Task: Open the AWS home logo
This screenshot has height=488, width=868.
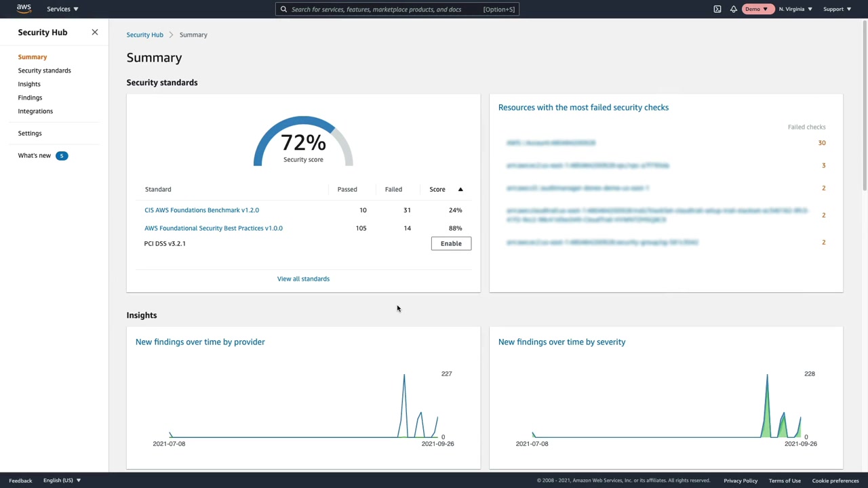Action: pos(24,9)
